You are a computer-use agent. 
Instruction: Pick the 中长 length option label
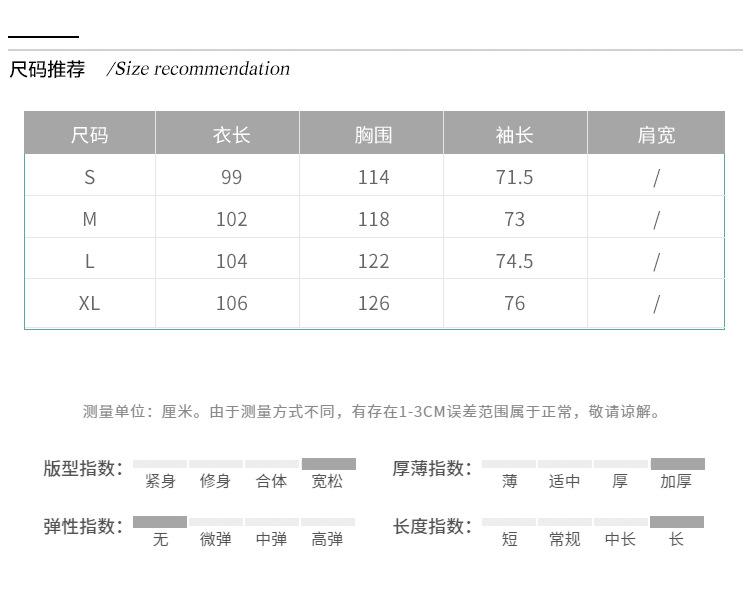click(620, 539)
